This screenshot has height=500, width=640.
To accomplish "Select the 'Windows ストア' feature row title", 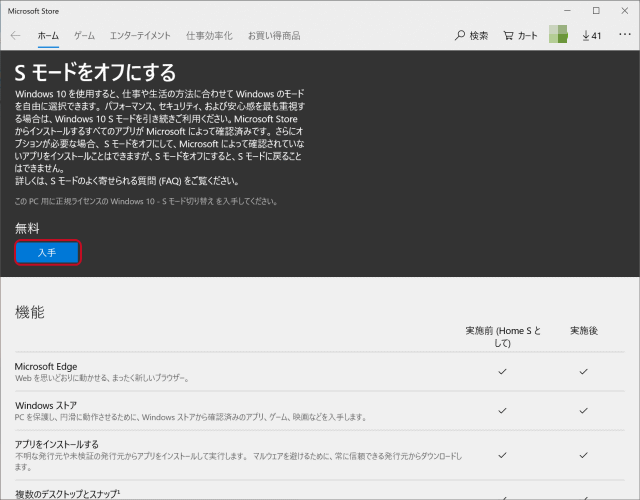I will click(46, 406).
